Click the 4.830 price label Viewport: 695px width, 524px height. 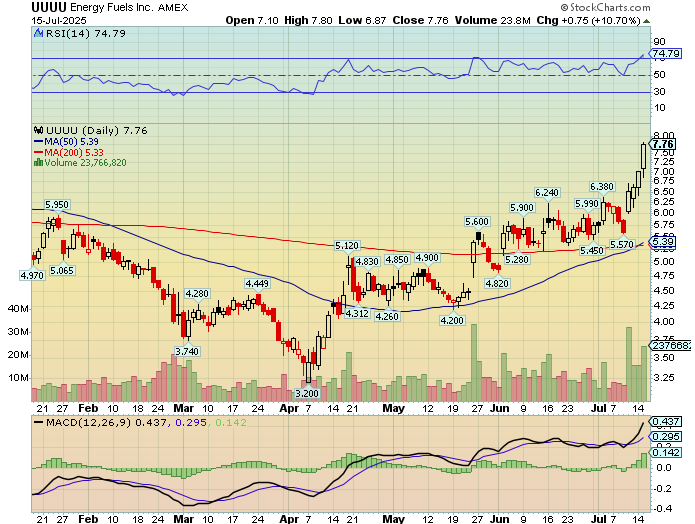[367, 262]
